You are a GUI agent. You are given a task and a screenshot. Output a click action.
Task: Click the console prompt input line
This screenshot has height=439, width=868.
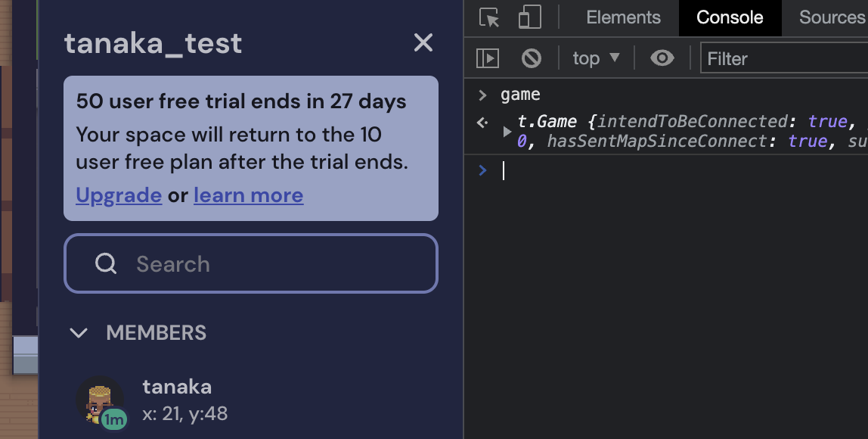tap(680, 171)
